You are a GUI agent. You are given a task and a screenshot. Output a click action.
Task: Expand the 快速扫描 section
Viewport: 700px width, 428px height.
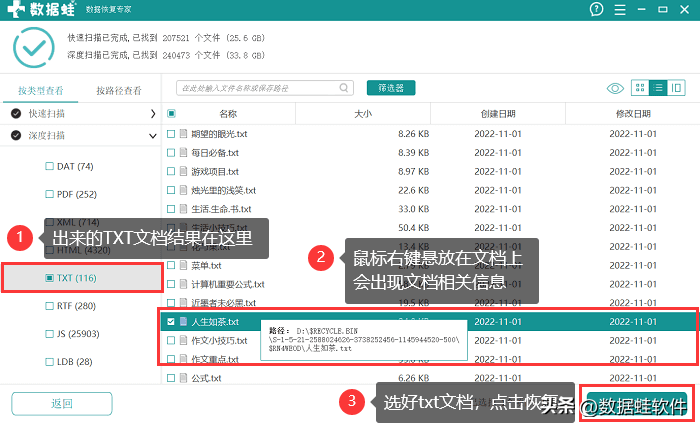point(152,114)
